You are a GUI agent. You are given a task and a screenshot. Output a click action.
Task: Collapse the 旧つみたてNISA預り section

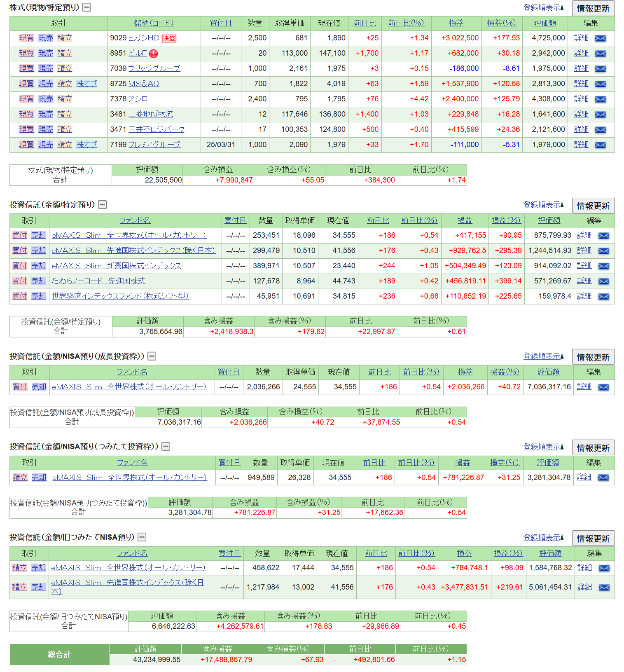point(142,537)
